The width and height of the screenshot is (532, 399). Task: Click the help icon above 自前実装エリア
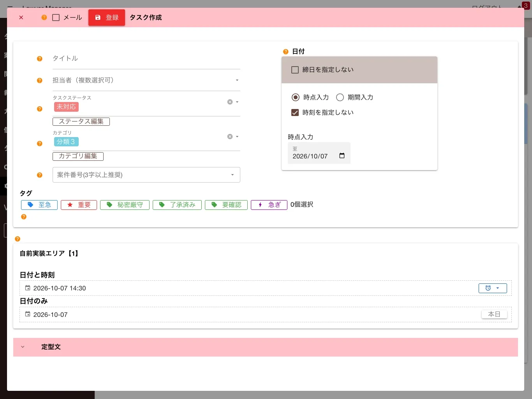pyautogui.click(x=18, y=239)
